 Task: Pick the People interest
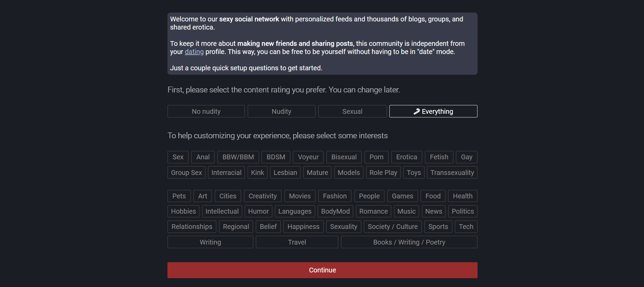369,196
